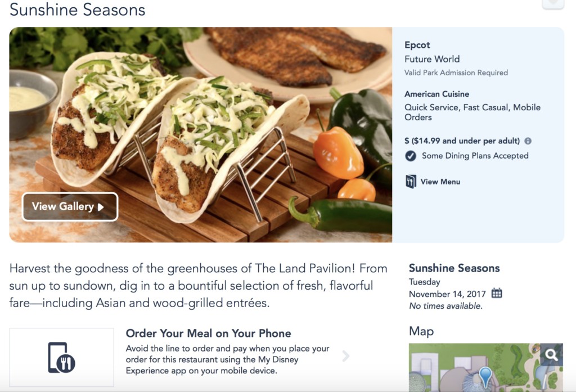576x392 pixels.
Task: Click the American Cuisine label
Action: (436, 94)
